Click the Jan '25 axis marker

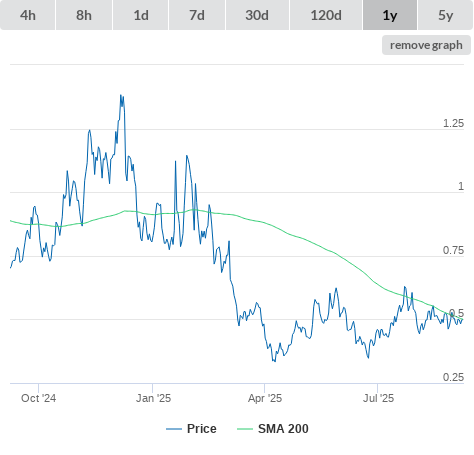click(x=153, y=398)
